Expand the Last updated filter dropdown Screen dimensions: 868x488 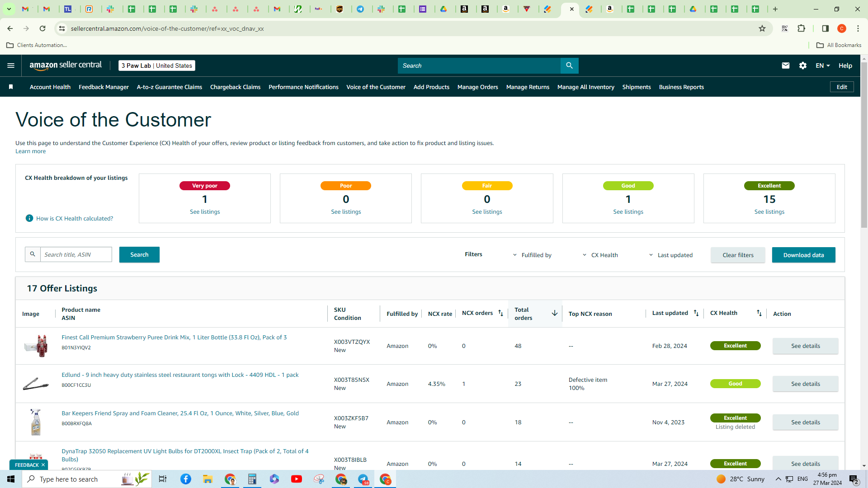click(670, 255)
